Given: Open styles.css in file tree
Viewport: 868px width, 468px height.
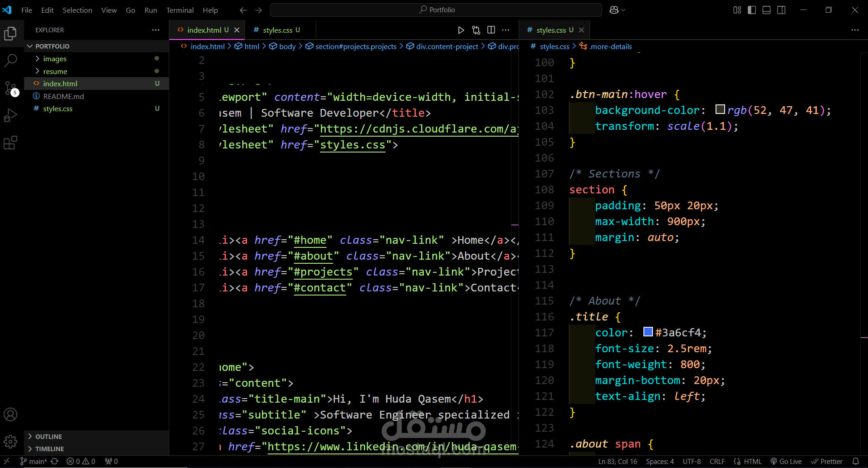Looking at the screenshot, I should (96, 108).
